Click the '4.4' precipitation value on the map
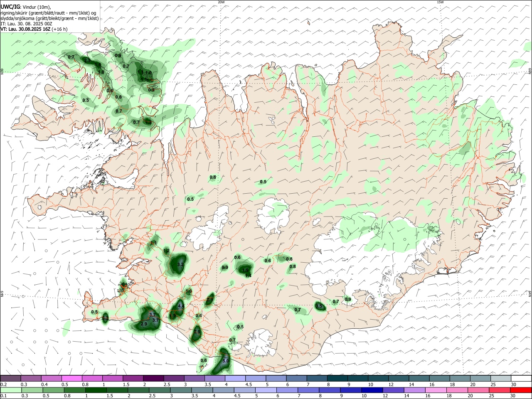 coord(181,306)
